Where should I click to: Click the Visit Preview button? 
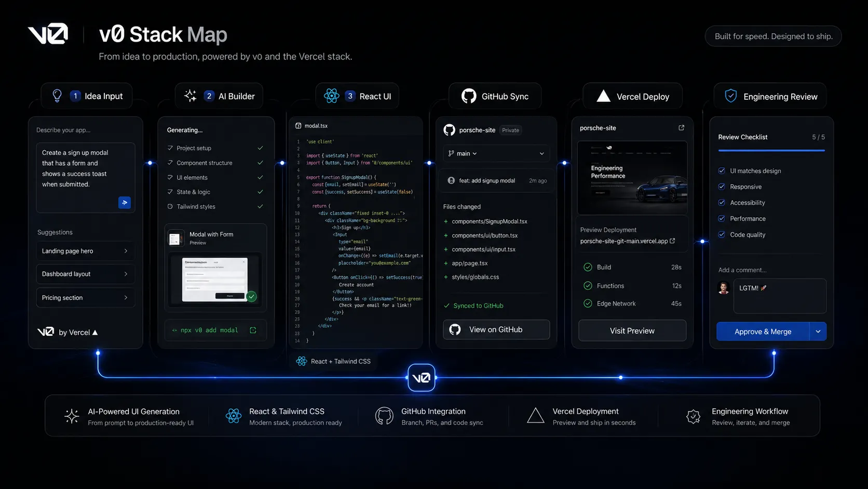[632, 331]
